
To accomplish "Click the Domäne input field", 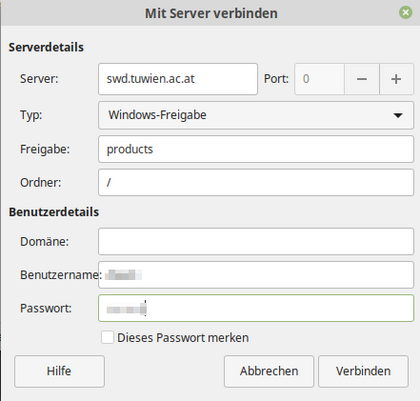I will 256,241.
